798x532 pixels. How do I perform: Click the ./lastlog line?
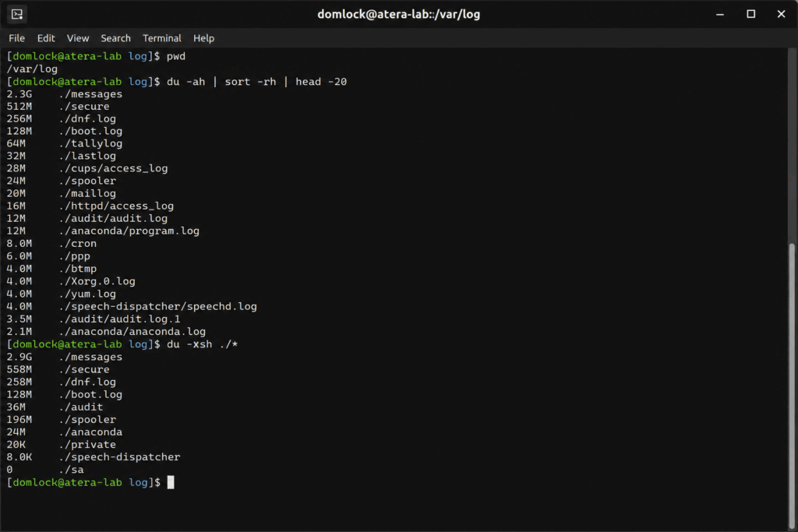click(x=61, y=156)
